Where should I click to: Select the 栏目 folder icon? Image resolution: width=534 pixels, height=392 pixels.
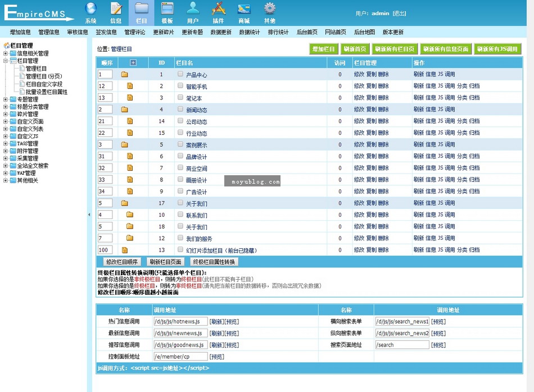141,8
